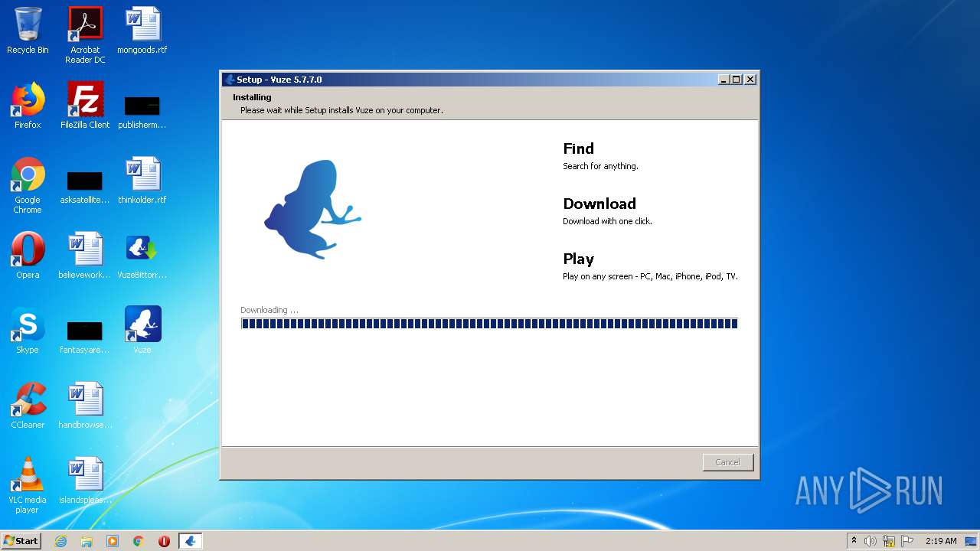The width and height of the screenshot is (980, 551).
Task: Click 'Play on any screen' description text
Action: (x=650, y=276)
